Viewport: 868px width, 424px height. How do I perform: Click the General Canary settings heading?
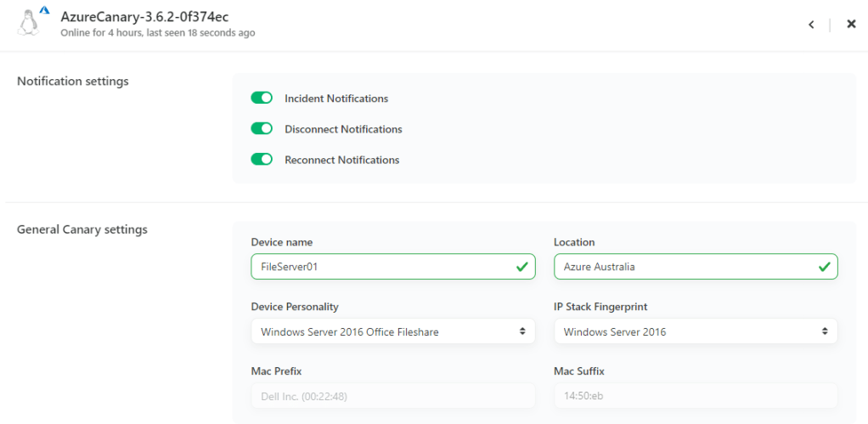[x=82, y=229]
